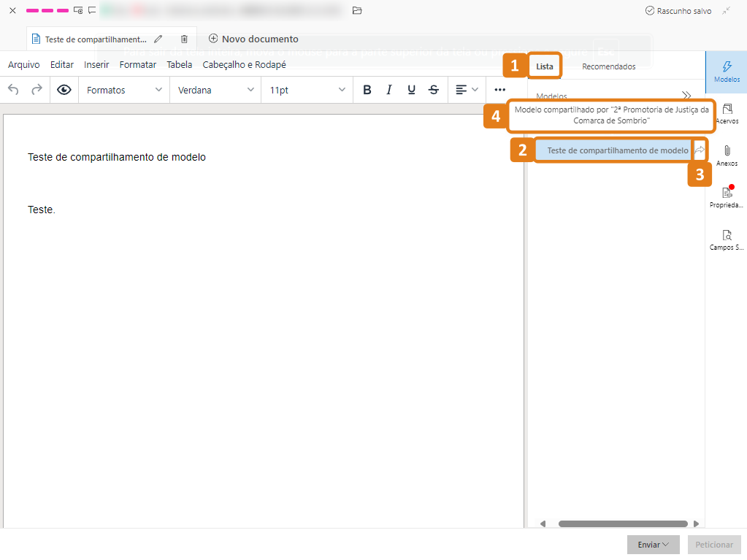
Task: Open the Verdana font family dropdown
Action: pos(215,89)
